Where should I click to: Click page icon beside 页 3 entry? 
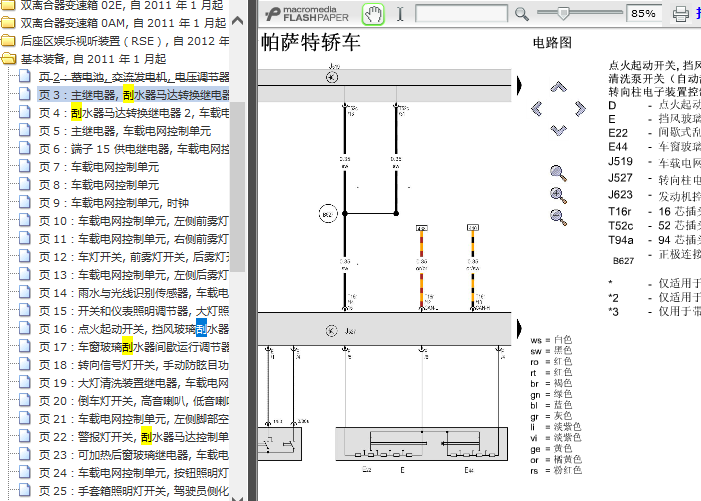[25, 94]
